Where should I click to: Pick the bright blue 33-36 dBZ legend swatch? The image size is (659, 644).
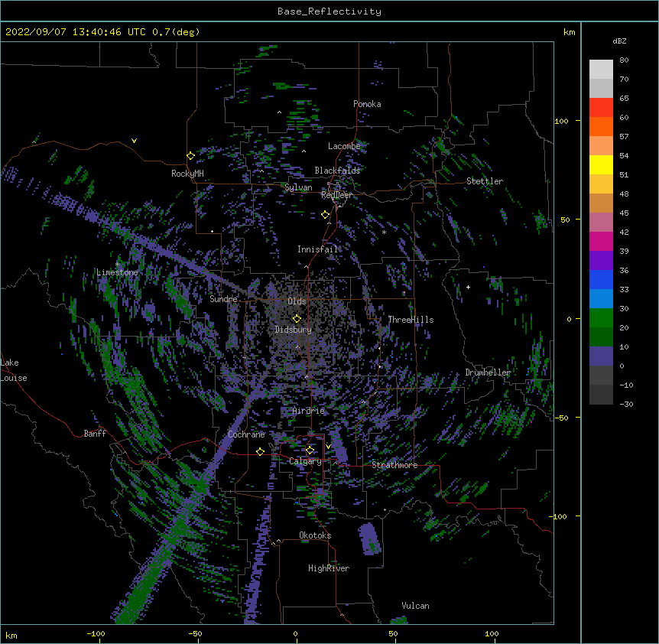pyautogui.click(x=601, y=279)
